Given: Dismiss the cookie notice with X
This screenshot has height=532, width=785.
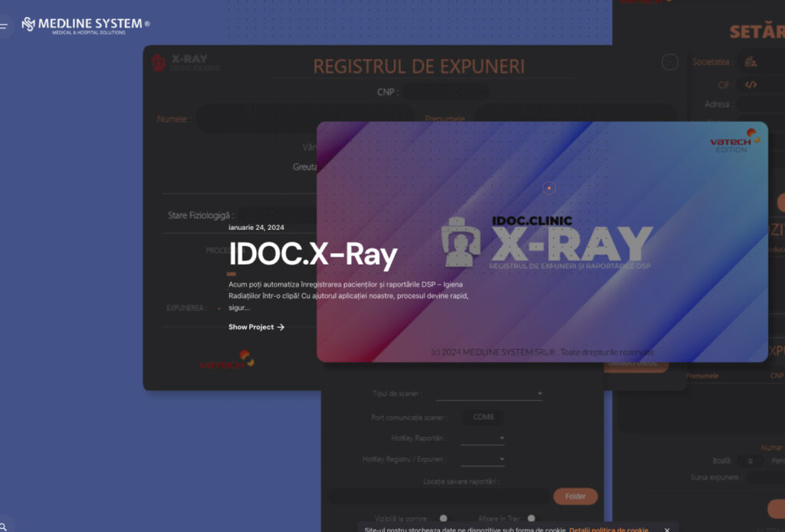Looking at the screenshot, I should (x=667, y=530).
